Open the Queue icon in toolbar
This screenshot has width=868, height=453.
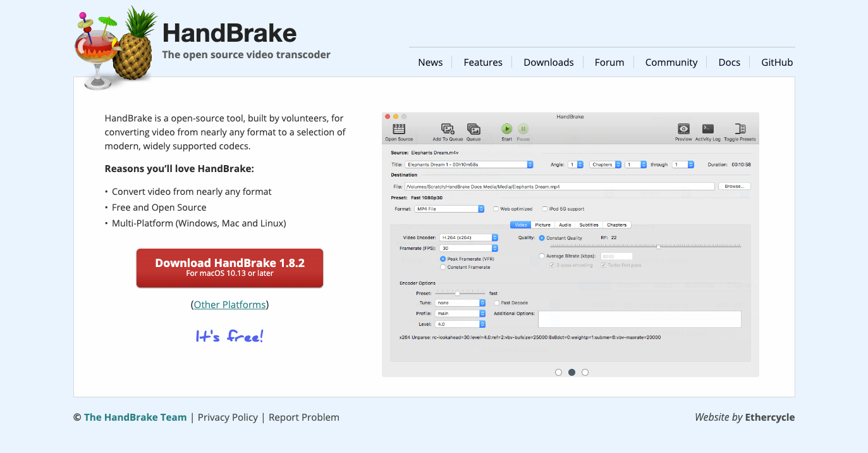(474, 129)
